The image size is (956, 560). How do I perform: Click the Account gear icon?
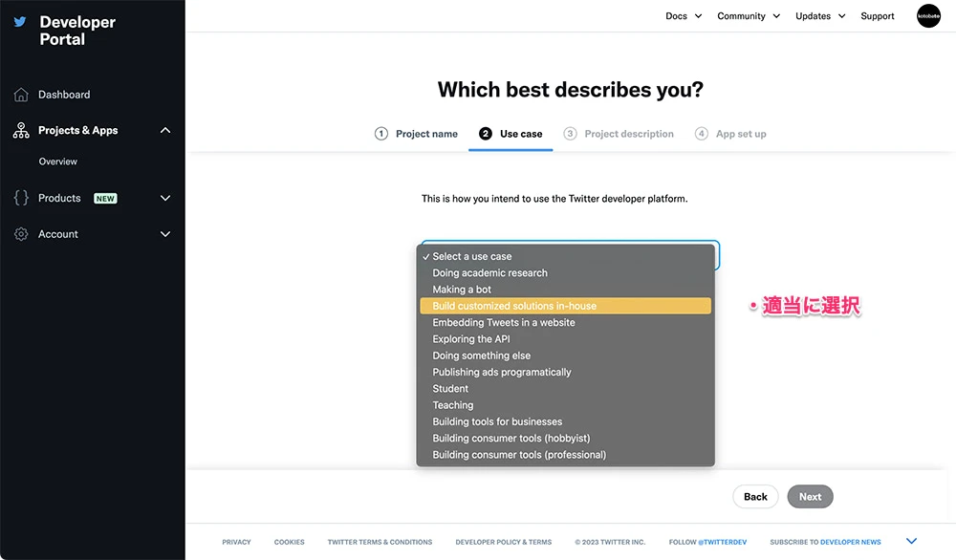pos(21,234)
